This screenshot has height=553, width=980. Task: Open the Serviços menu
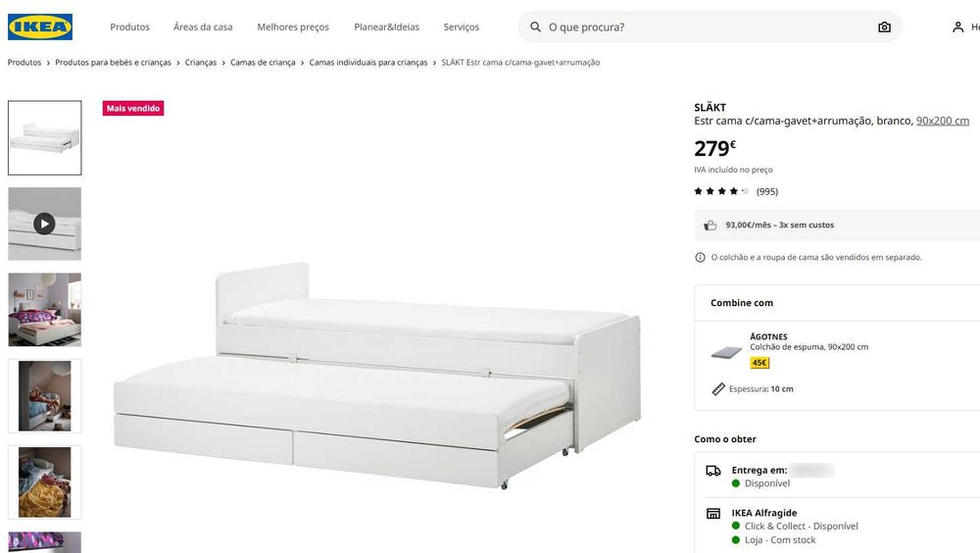click(461, 26)
